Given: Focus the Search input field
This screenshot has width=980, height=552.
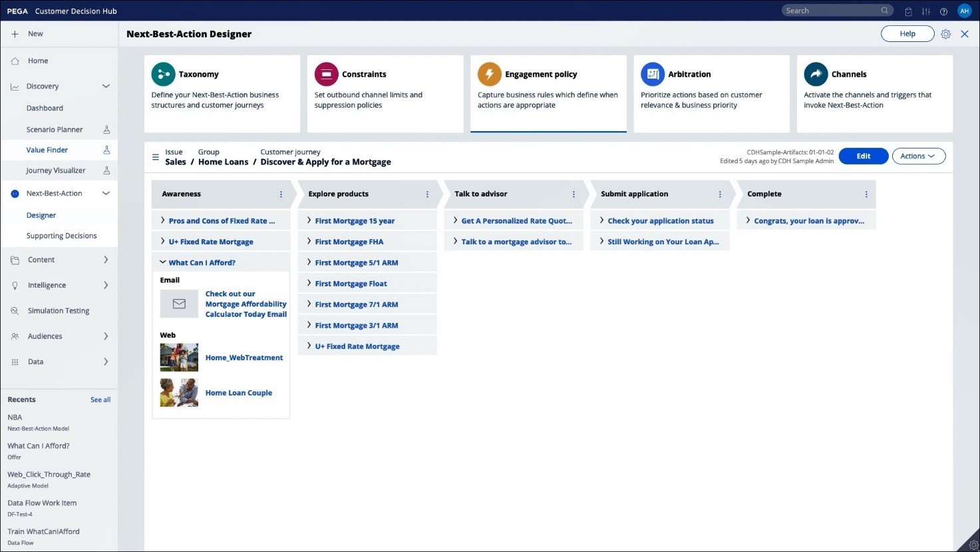Looking at the screenshot, I should (x=837, y=11).
